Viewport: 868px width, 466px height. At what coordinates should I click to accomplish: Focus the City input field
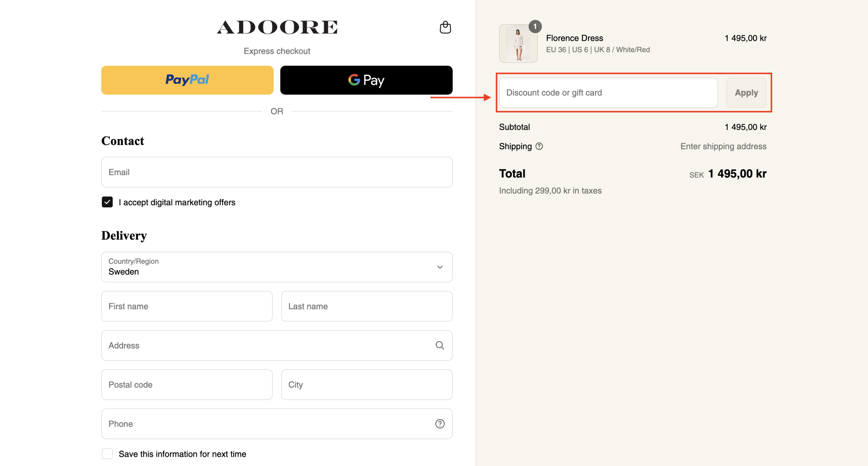click(x=367, y=385)
